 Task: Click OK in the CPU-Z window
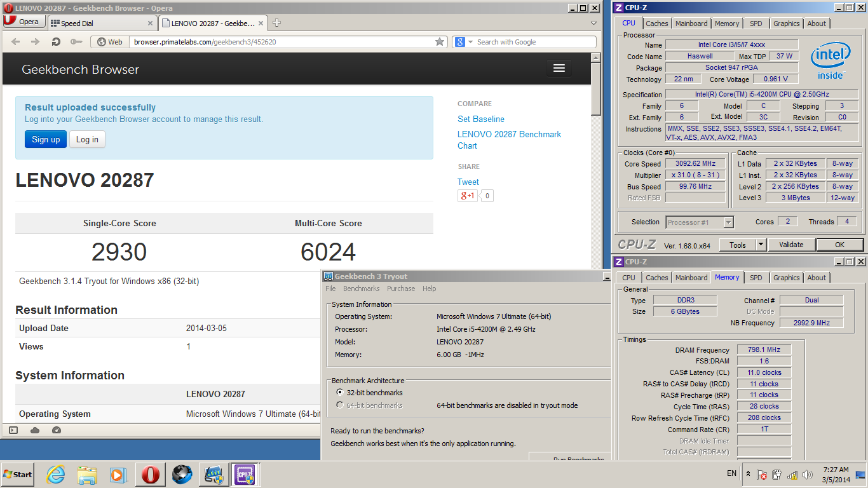pyautogui.click(x=839, y=245)
